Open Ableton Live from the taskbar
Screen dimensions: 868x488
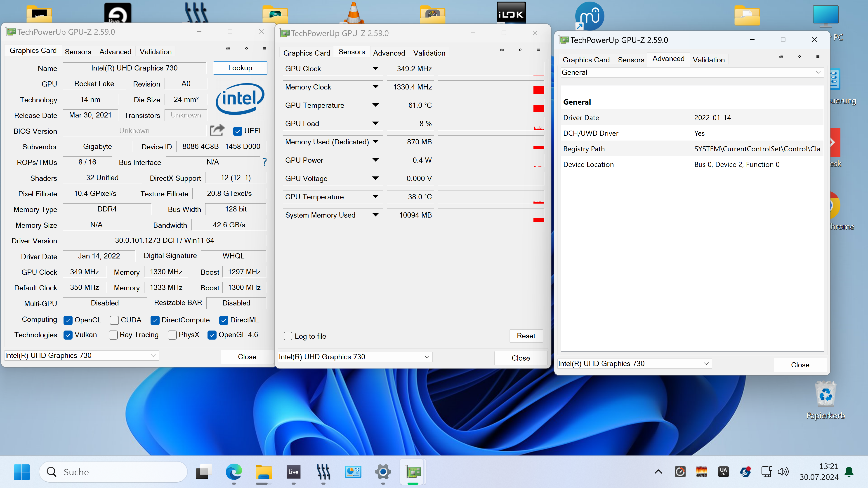(x=293, y=472)
